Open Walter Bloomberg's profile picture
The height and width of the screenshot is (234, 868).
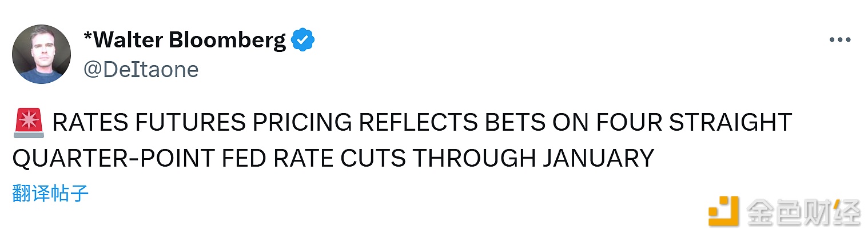pyautogui.click(x=41, y=54)
